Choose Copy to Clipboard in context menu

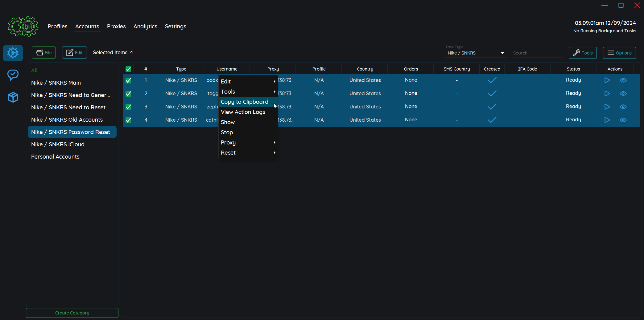pyautogui.click(x=245, y=102)
